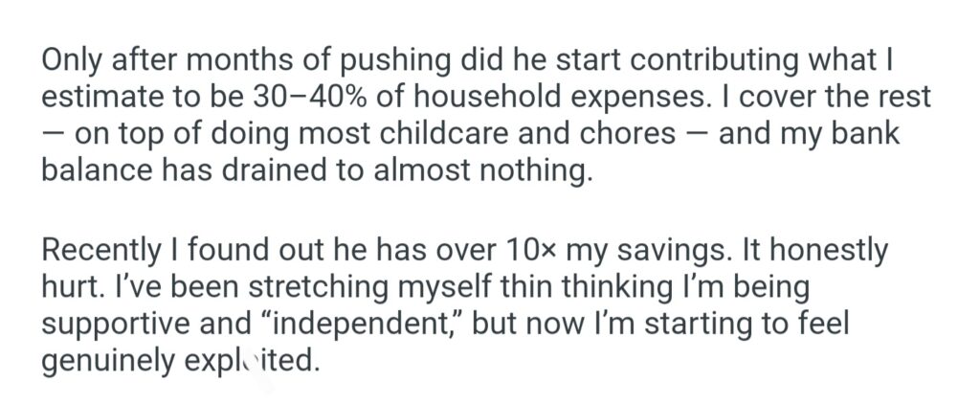Click the word "chores"

[x=637, y=134]
